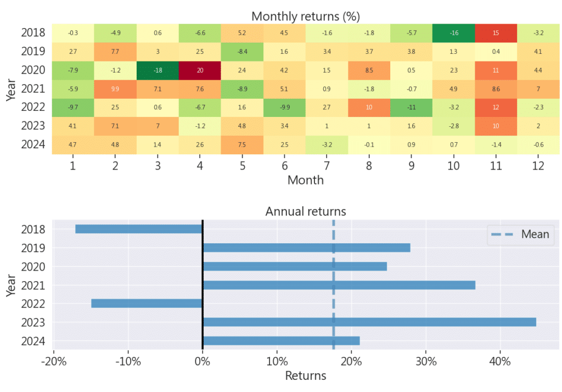Click the 2021 annual returns bar
Screen dimensions: 562x392
(339, 285)
